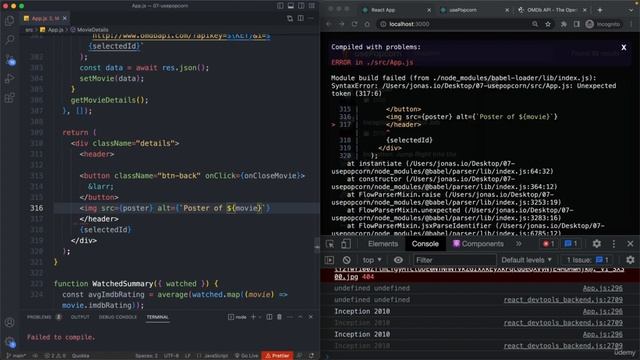Toggle the console sidebar icon
The height and width of the screenshot is (360, 640).
pyautogui.click(x=329, y=260)
